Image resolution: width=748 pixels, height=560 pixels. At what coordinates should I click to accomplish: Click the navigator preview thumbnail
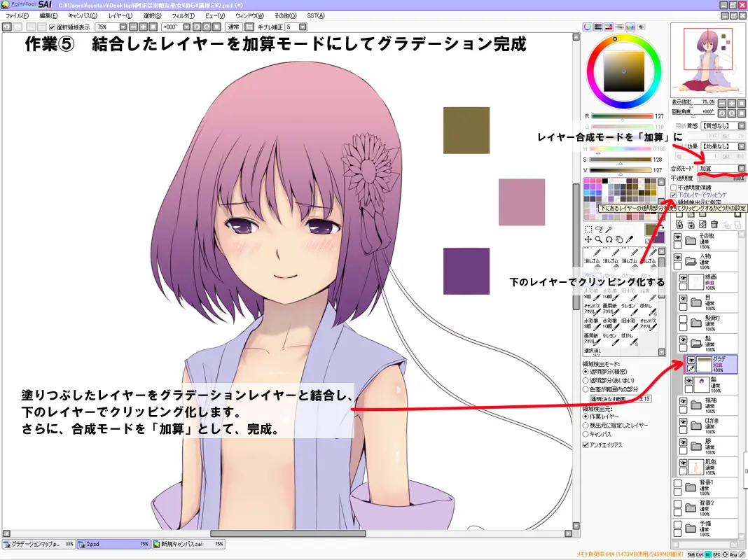pyautogui.click(x=707, y=60)
